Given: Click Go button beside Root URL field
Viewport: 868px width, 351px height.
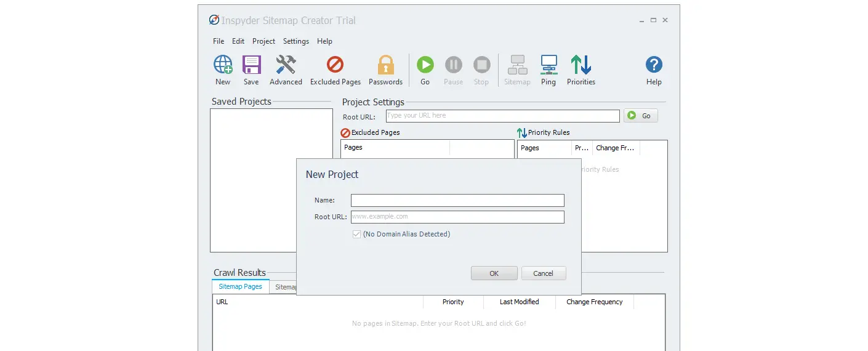Looking at the screenshot, I should point(641,116).
